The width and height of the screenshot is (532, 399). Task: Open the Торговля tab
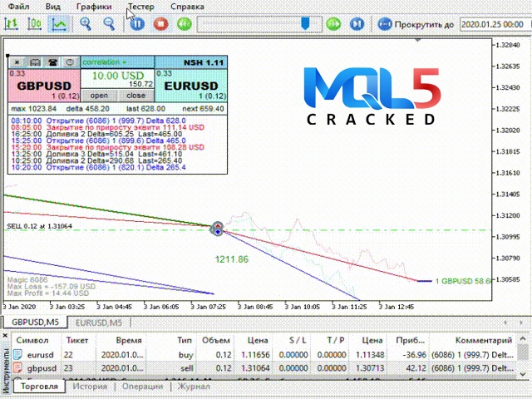point(39,386)
